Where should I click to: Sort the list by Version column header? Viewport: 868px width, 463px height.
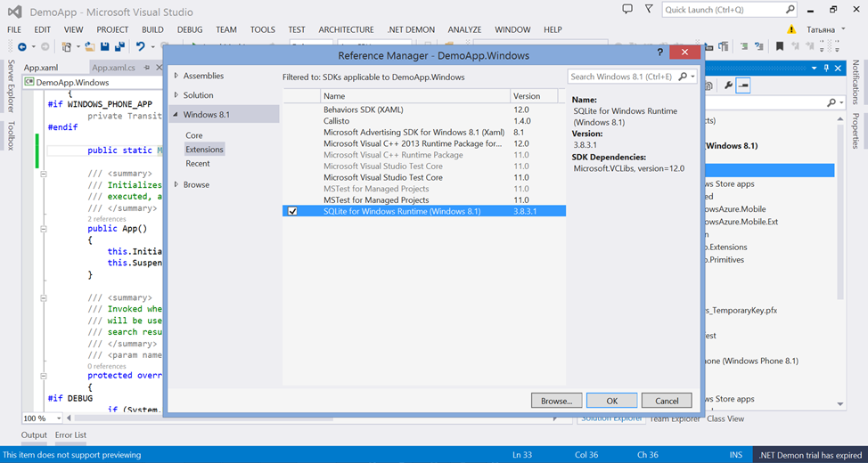[533, 95]
